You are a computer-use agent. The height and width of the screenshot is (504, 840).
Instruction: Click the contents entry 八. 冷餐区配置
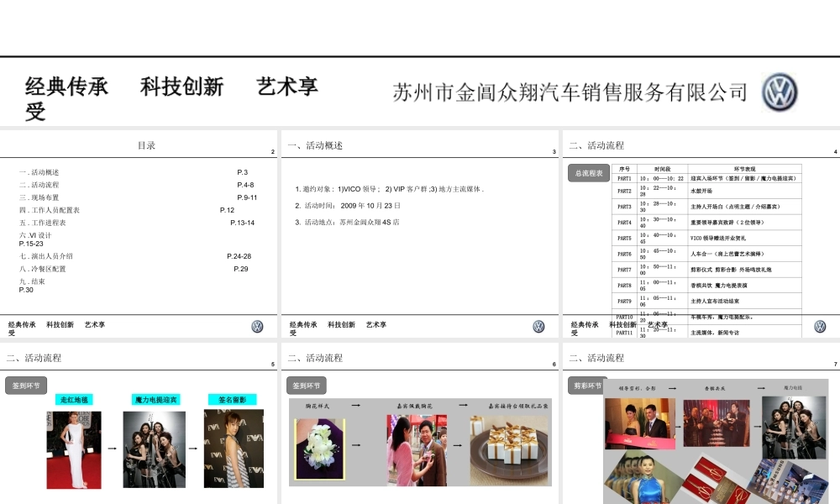coord(42,269)
